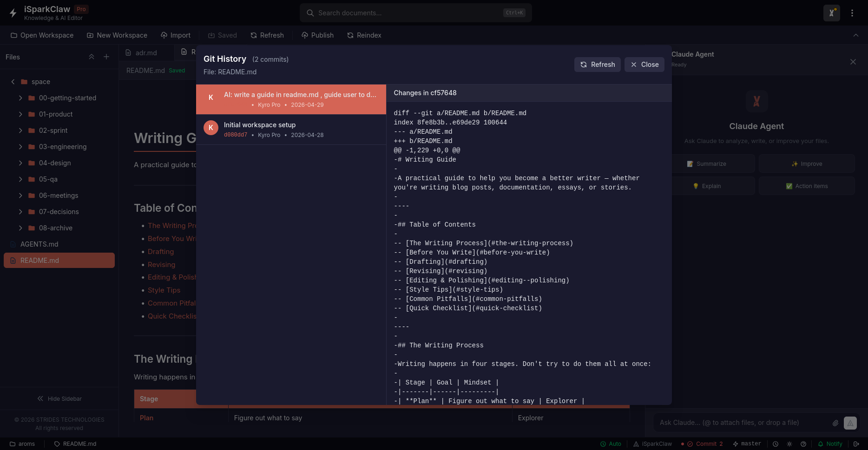The image size is (868, 450).
Task: Close the Git History dialog
Action: tap(644, 65)
